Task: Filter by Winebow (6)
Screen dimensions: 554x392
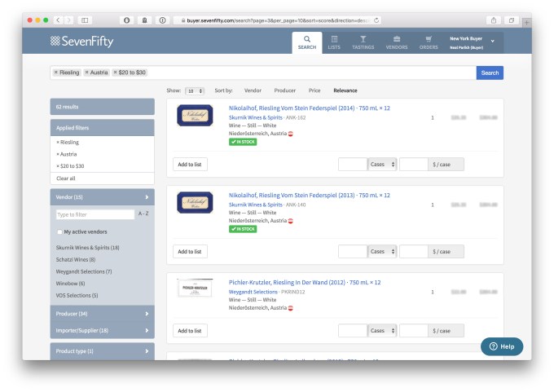Action: pos(70,284)
